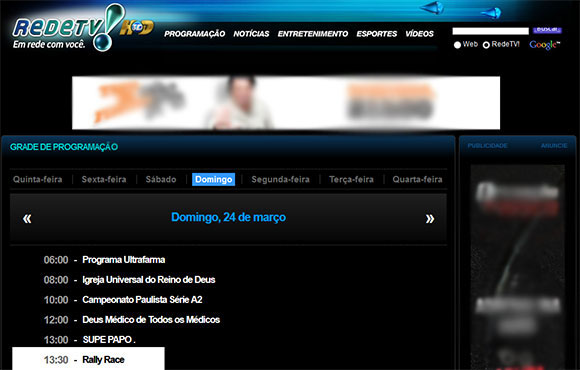Click the Domingo, 24 de março heading
580x370 pixels.
coord(228,217)
